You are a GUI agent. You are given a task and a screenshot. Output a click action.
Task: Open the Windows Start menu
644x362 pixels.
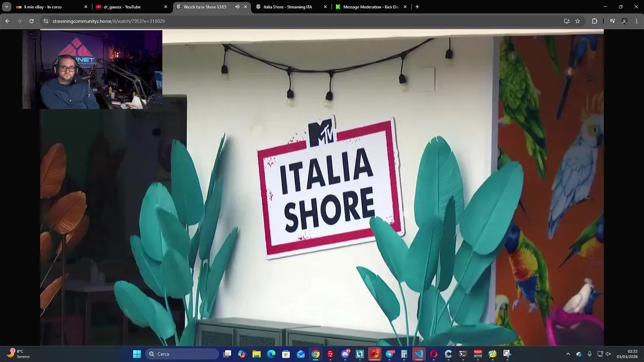pos(137,354)
